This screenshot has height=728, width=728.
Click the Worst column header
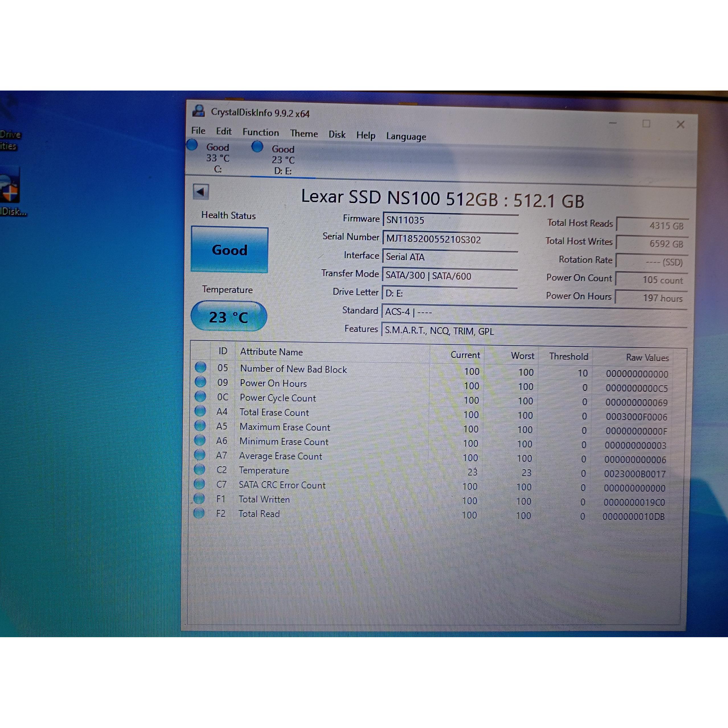tap(523, 356)
